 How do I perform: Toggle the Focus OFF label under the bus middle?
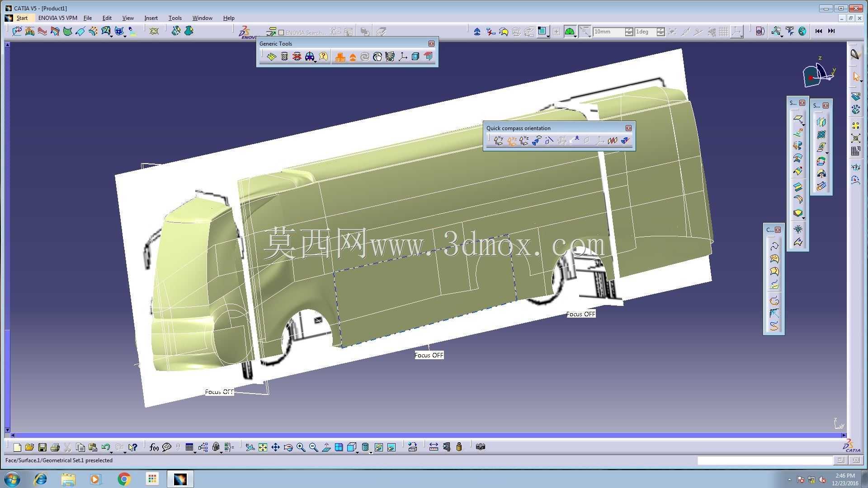(x=429, y=355)
